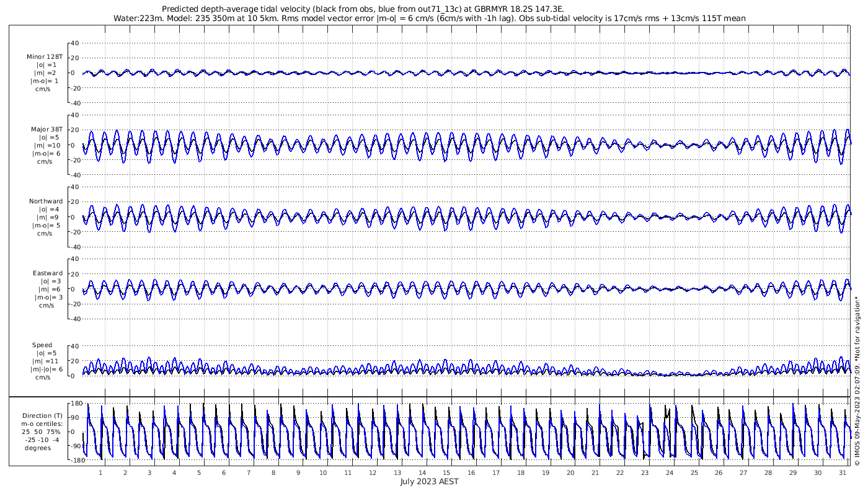Click day '26' on the date axis
Image resolution: width=868 pixels, height=496 pixels.
click(719, 472)
